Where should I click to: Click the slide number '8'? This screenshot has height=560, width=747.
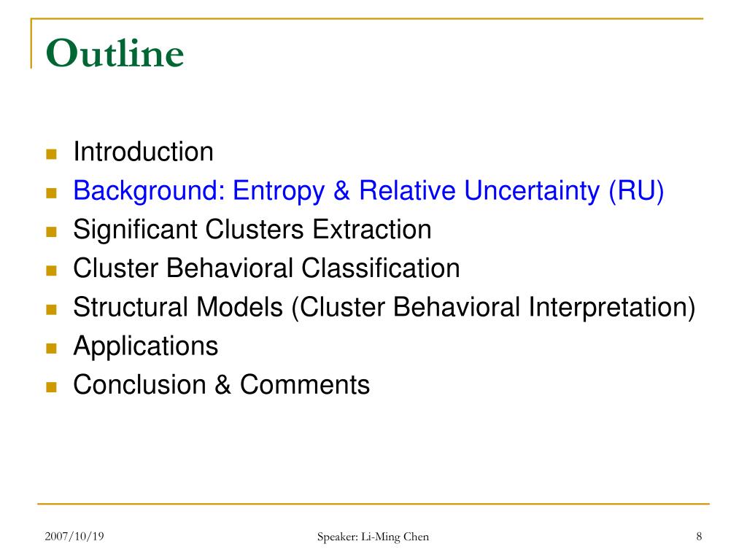pyautogui.click(x=699, y=536)
